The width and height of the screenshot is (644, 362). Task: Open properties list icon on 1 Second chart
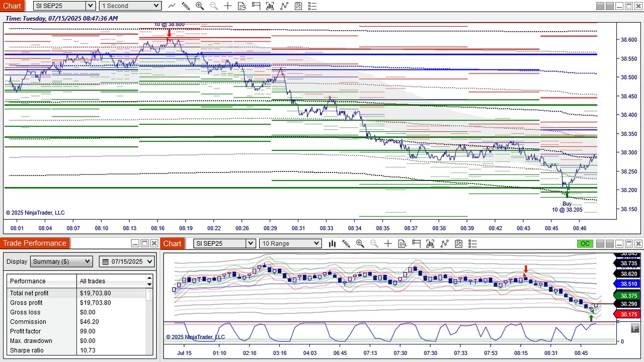312,6
